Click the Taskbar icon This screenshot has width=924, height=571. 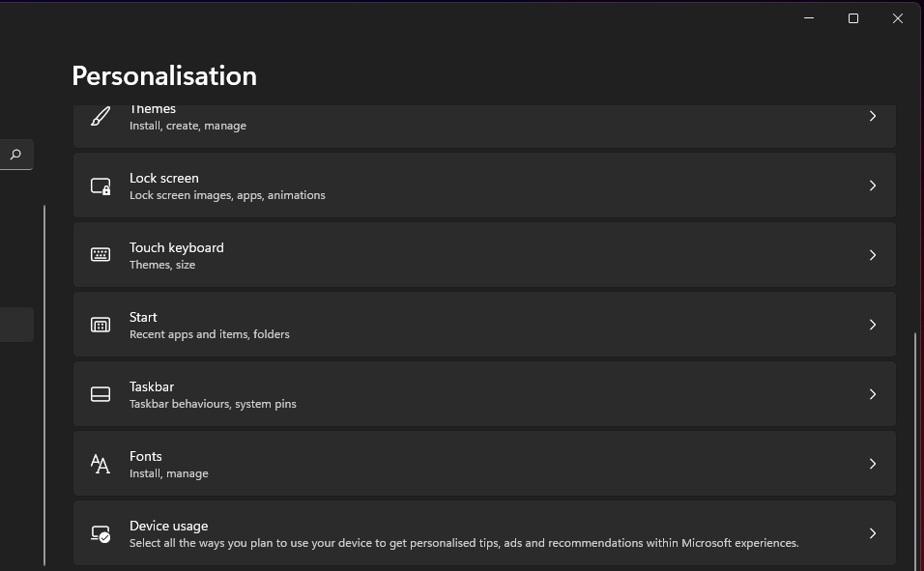point(101,394)
